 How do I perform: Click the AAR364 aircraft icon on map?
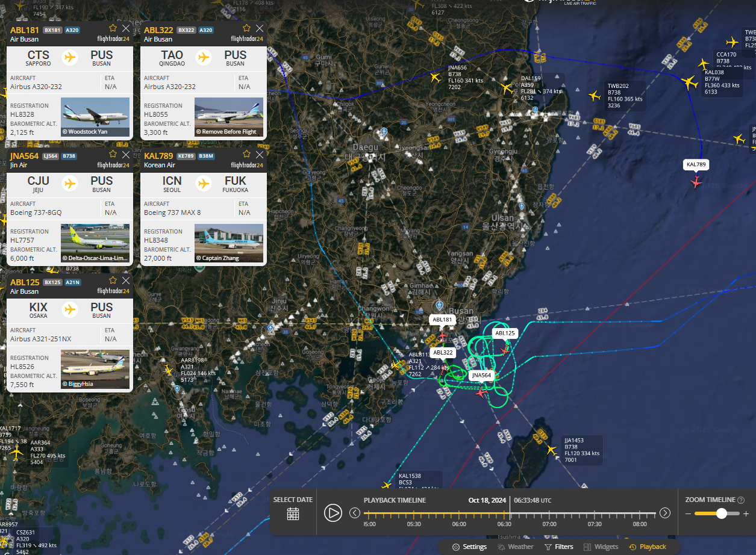tap(16, 452)
